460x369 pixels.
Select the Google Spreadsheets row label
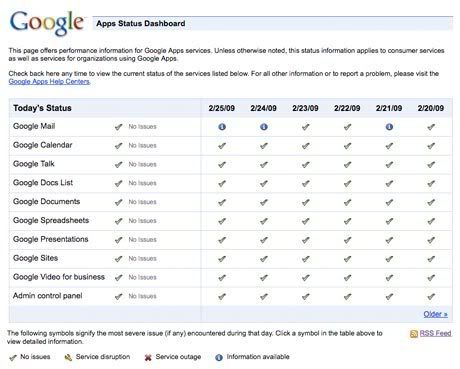click(51, 220)
